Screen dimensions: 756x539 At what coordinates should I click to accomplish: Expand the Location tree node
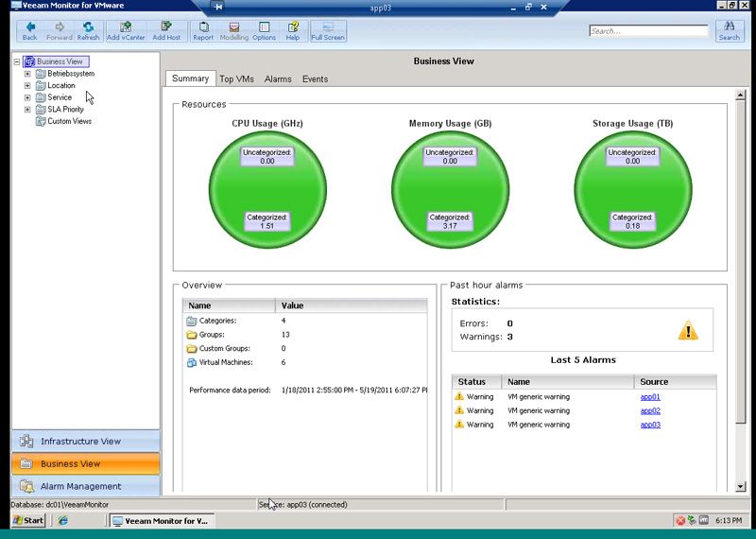click(x=27, y=85)
